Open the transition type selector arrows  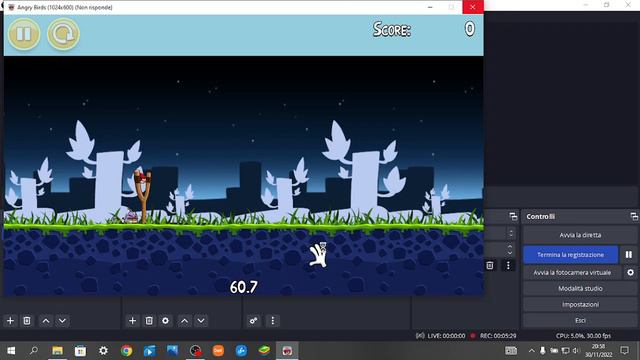(511, 233)
